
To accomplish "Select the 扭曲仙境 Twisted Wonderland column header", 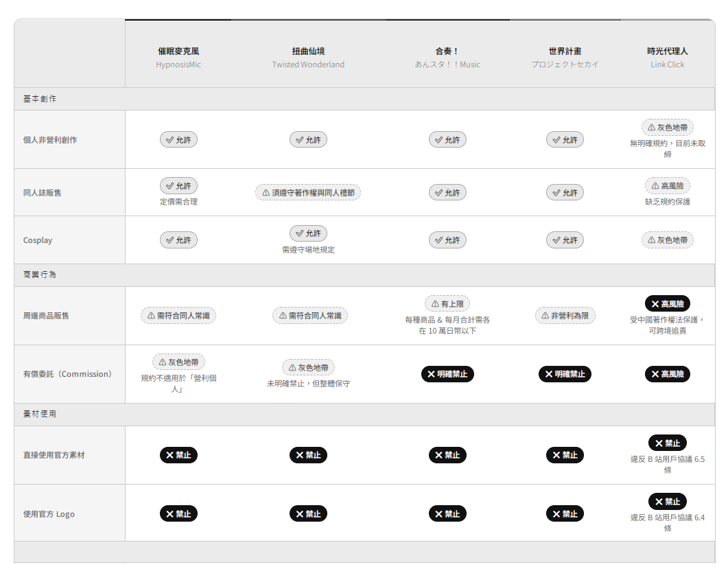I will pos(308,57).
